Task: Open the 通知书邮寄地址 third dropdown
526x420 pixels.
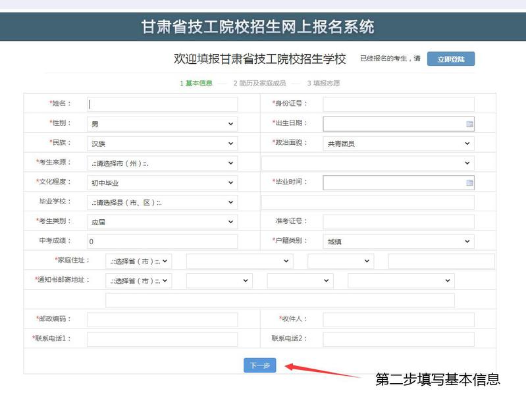Action: point(300,281)
